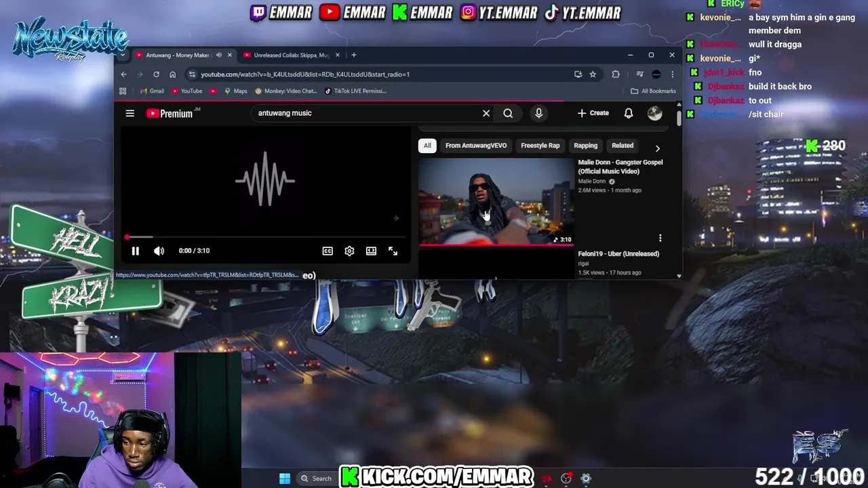The image size is (868, 488).
Task: Open YouTube hamburger guide menu
Action: pyautogui.click(x=130, y=113)
